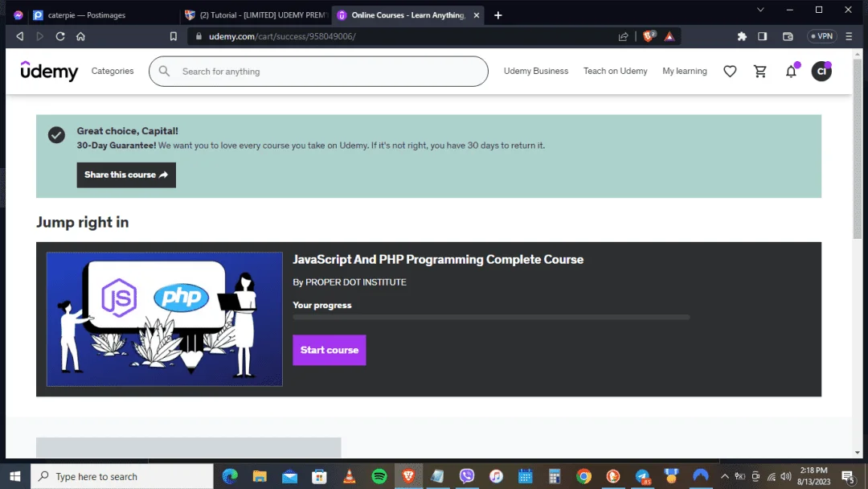This screenshot has height=489, width=868.
Task: Open Telegram from the taskbar
Action: [x=642, y=476]
